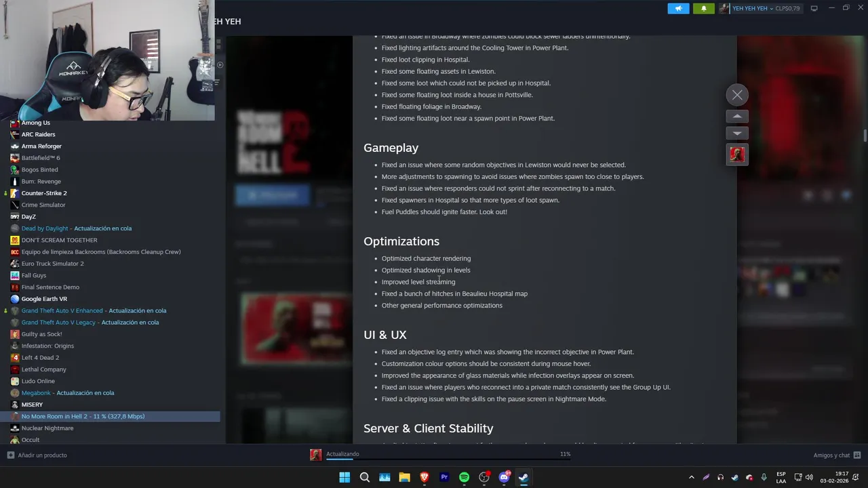The width and height of the screenshot is (868, 488).
Task: Click the DayZ game icon
Action: (x=15, y=217)
